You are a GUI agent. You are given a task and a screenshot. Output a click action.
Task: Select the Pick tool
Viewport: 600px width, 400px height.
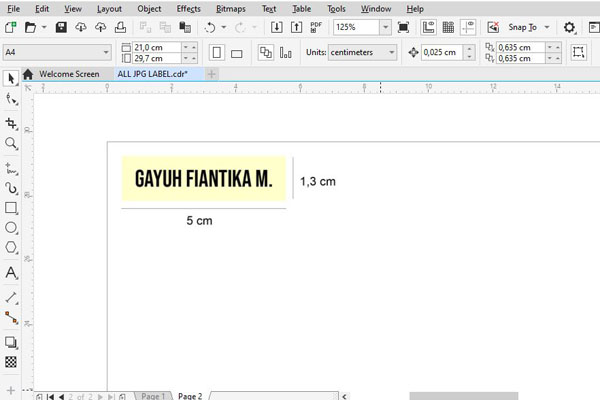coord(11,78)
